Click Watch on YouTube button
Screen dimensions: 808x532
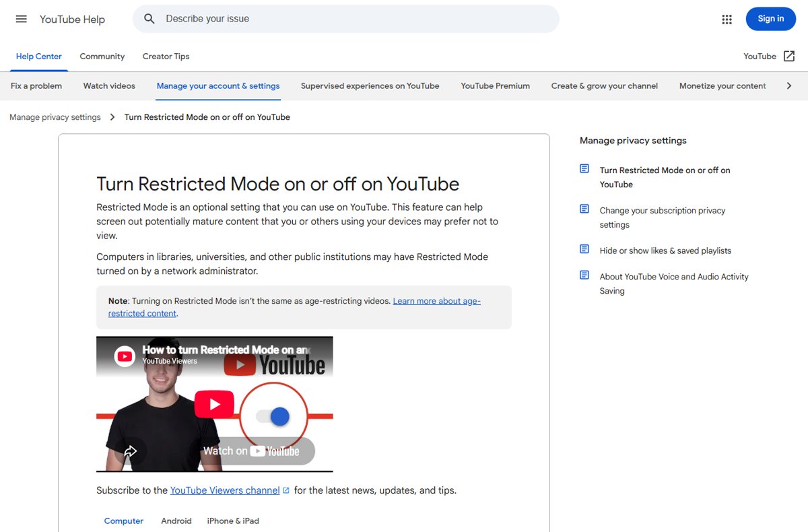tap(250, 451)
